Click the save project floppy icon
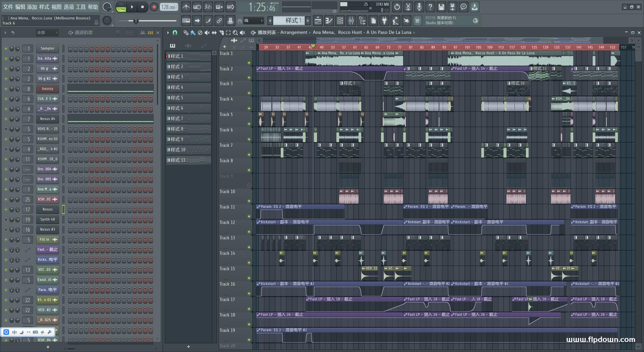The height and width of the screenshot is (352, 644). point(441,7)
